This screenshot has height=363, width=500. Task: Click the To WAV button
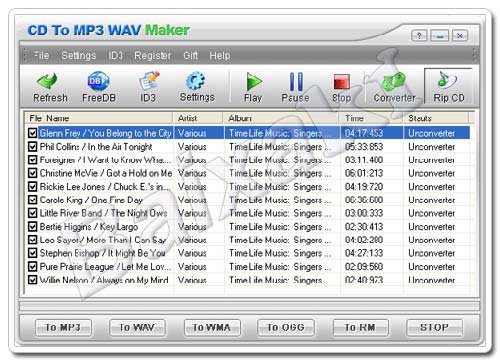tap(137, 327)
